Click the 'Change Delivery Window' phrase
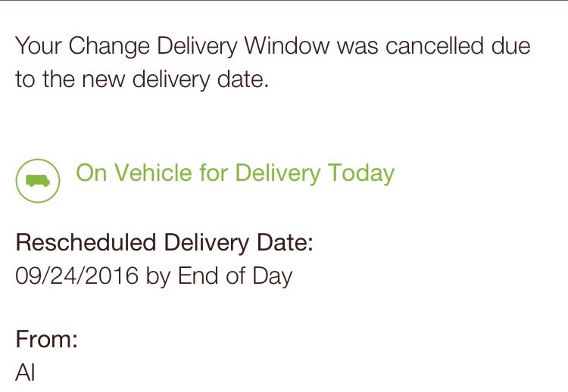The width and height of the screenshot is (568, 392). click(x=199, y=46)
